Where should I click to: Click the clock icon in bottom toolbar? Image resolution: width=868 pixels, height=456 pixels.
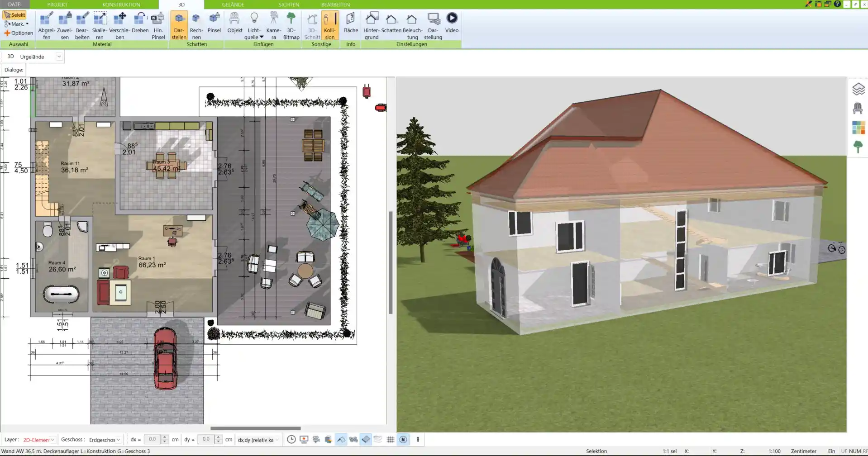coord(291,439)
